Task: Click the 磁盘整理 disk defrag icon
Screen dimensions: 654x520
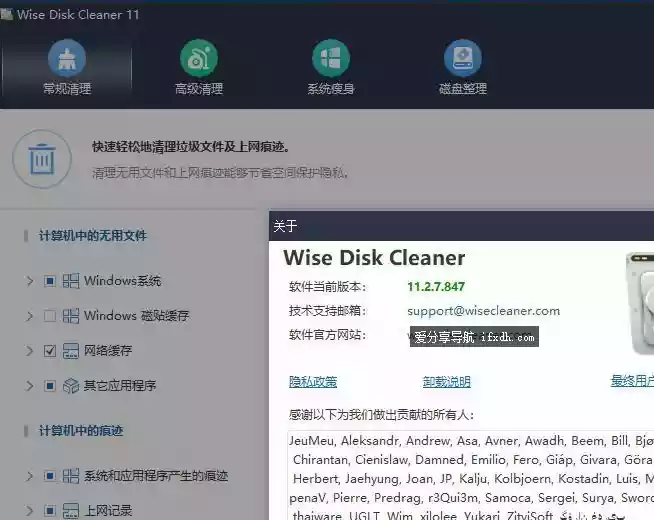Action: point(462,58)
